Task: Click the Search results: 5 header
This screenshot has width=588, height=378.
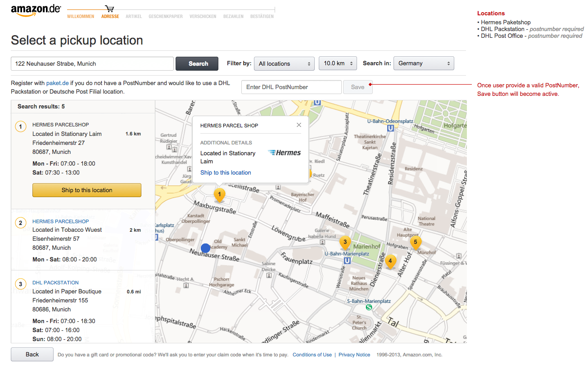Action: pos(41,107)
